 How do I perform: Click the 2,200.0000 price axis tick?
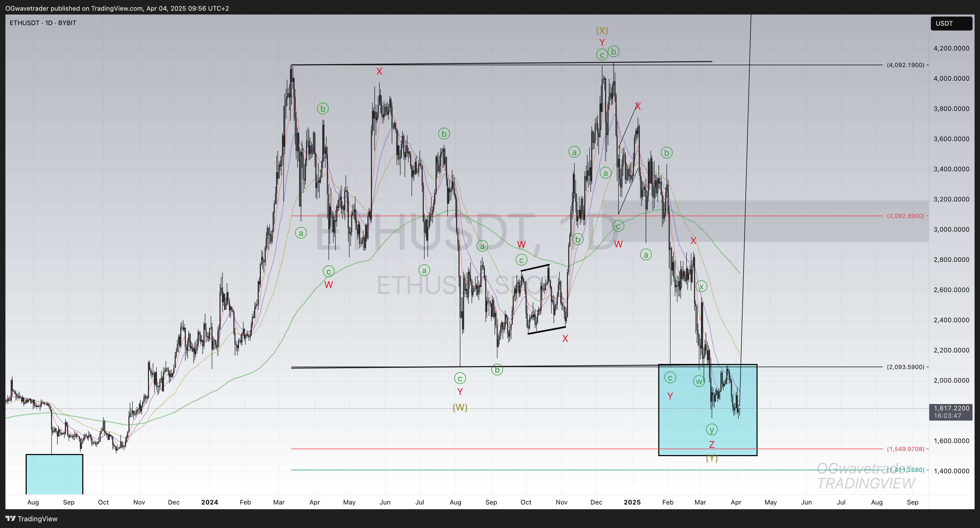(951, 350)
